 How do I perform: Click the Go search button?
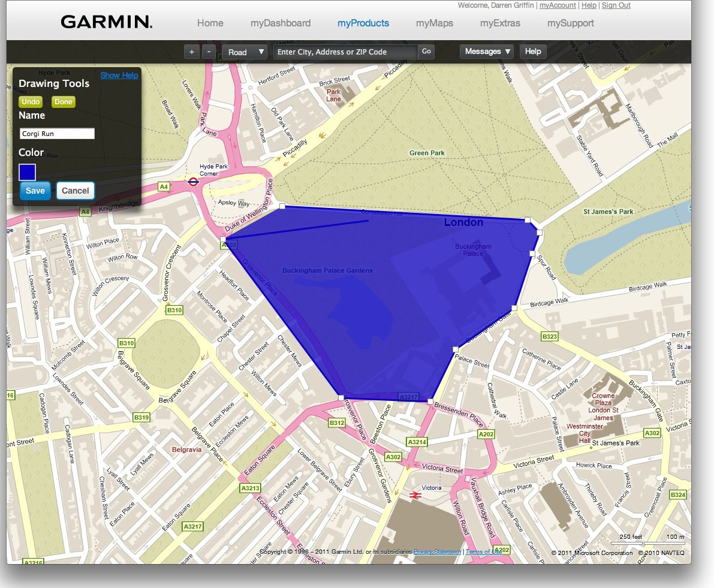pos(426,52)
